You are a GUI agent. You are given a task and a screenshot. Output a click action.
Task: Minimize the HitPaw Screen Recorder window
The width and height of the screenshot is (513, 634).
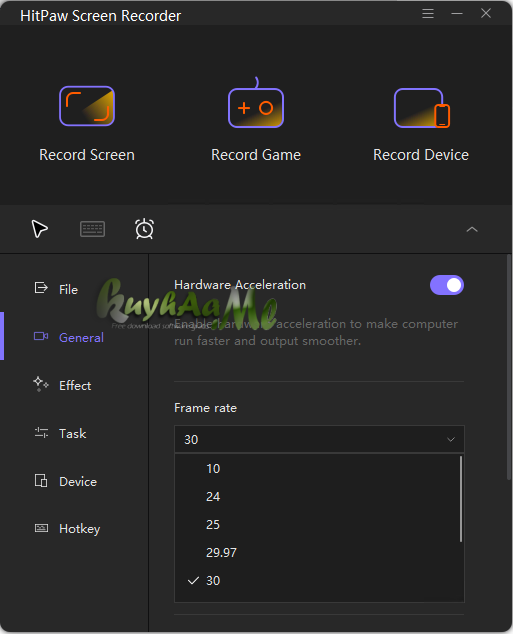coord(457,14)
